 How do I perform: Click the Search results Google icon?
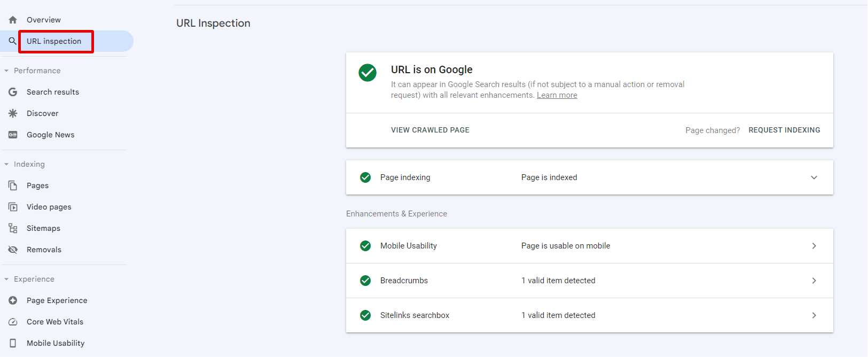click(x=13, y=92)
